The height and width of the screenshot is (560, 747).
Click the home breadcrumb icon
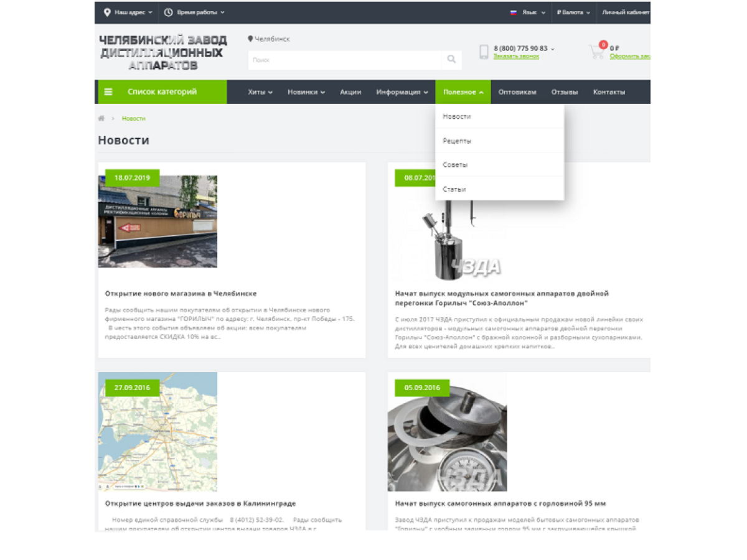click(101, 118)
